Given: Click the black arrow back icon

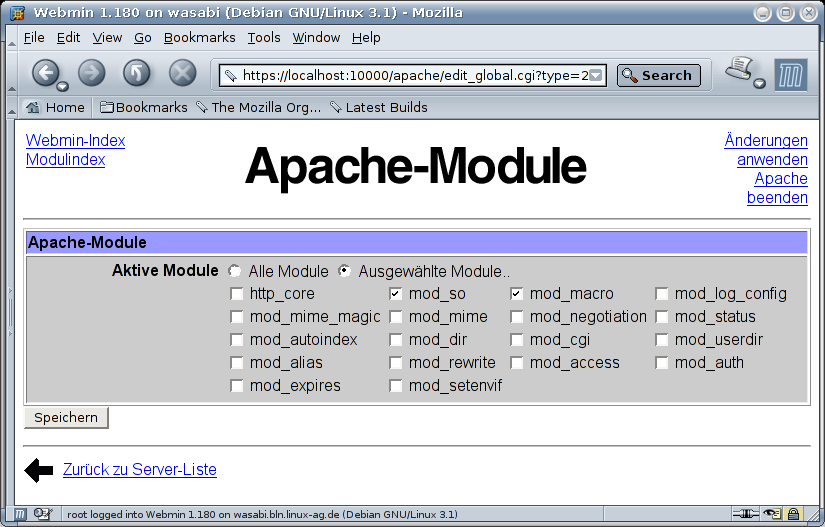Looking at the screenshot, I should tap(39, 470).
